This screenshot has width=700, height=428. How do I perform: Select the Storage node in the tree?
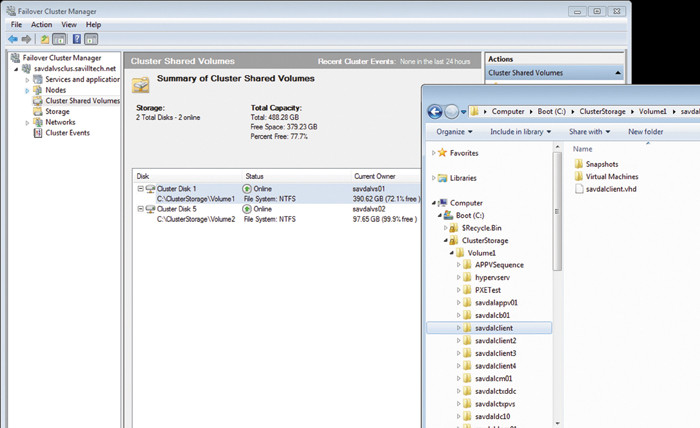point(58,111)
